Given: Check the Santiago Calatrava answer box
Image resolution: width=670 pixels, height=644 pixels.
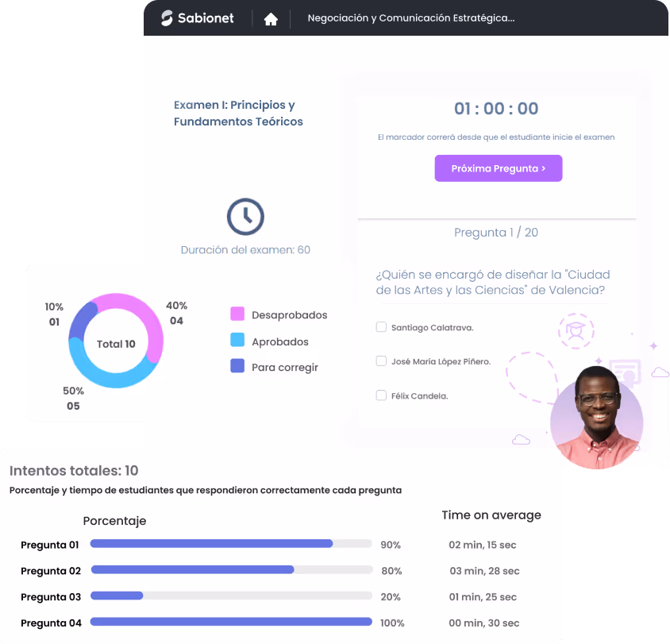Looking at the screenshot, I should click(381, 327).
